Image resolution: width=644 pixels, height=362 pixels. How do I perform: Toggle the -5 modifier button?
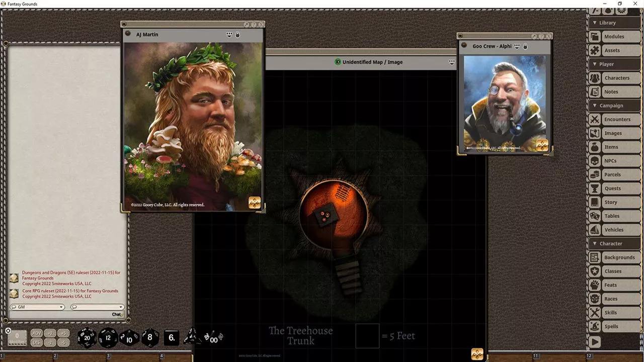click(63, 342)
